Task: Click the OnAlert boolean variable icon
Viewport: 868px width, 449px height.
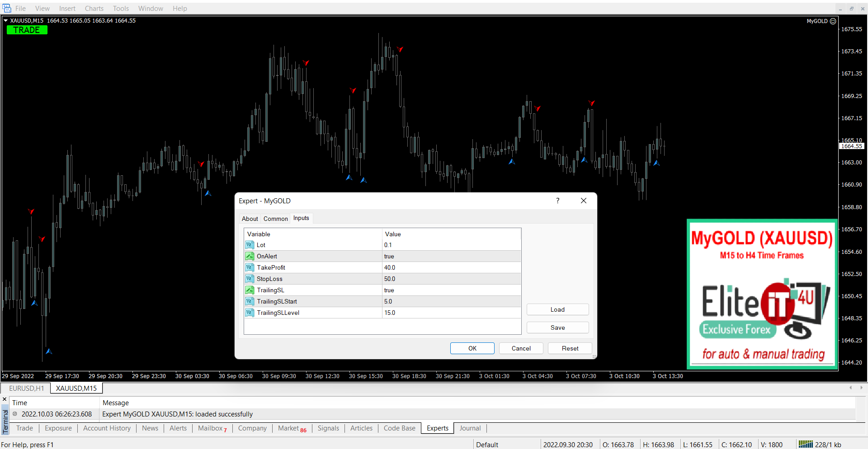Action: 250,256
